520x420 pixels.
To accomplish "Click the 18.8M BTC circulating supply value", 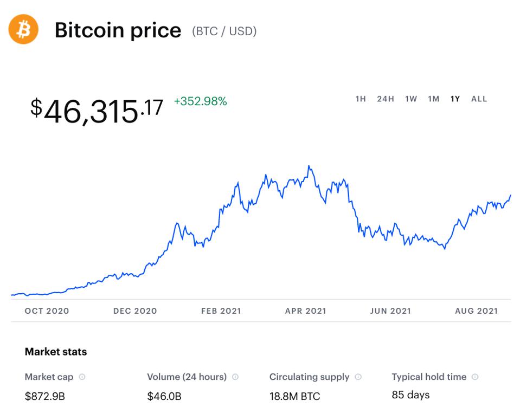I will 295,396.
